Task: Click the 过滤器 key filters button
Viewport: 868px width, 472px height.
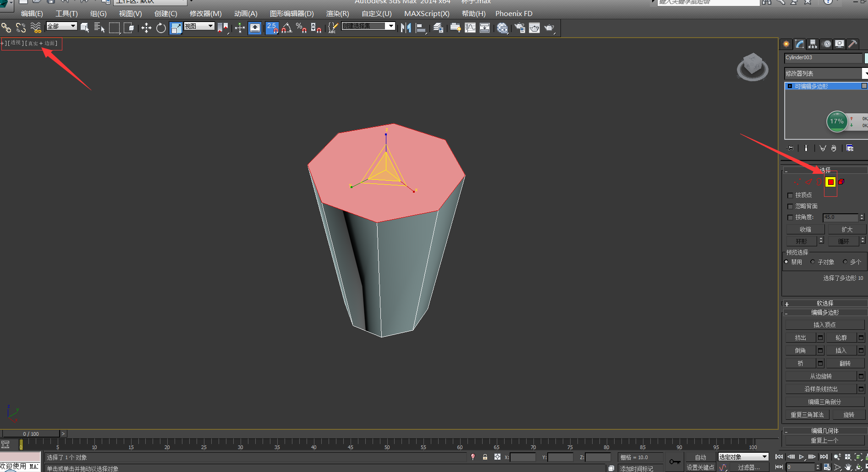Action: tap(749, 467)
